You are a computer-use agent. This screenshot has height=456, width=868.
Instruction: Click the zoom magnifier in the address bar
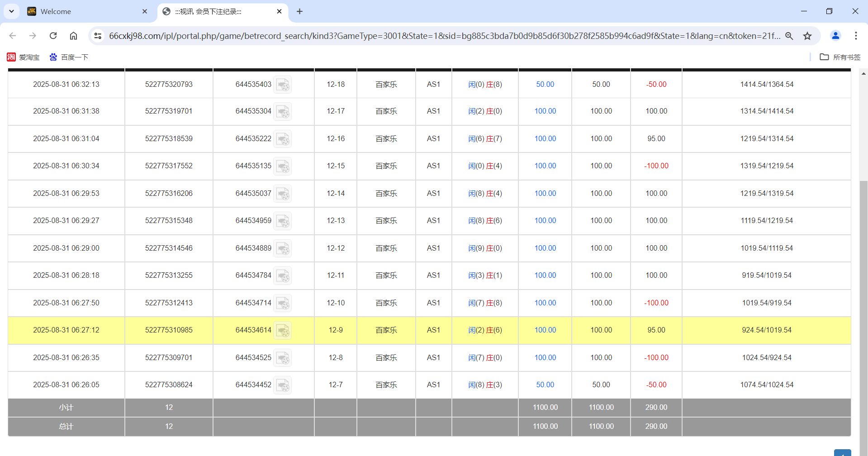[789, 36]
